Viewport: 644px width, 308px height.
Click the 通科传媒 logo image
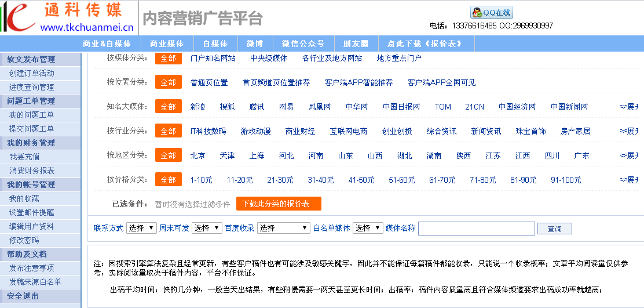[x=68, y=17]
